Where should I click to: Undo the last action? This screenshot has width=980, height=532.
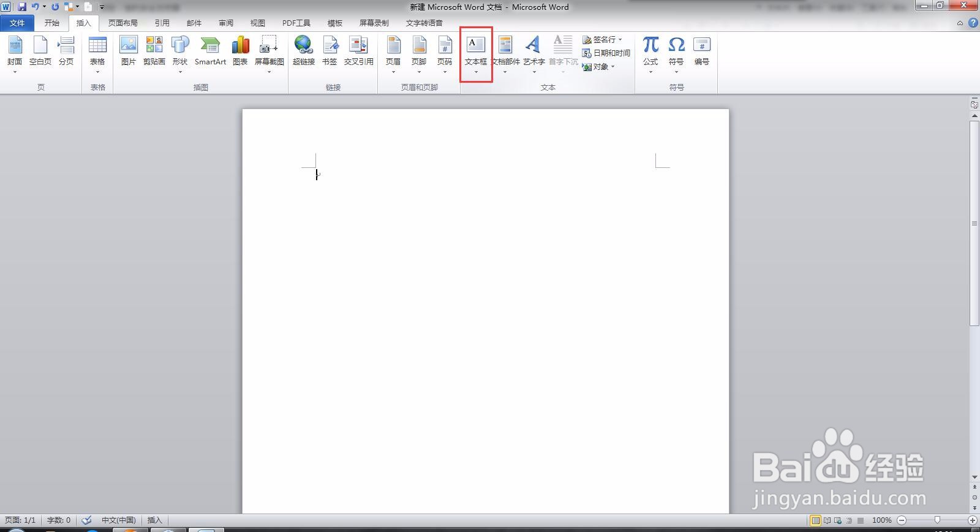pos(35,7)
